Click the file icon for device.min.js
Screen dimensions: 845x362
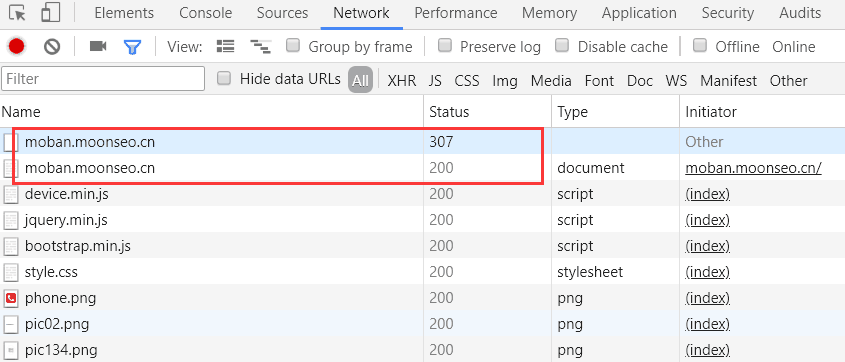click(x=11, y=194)
